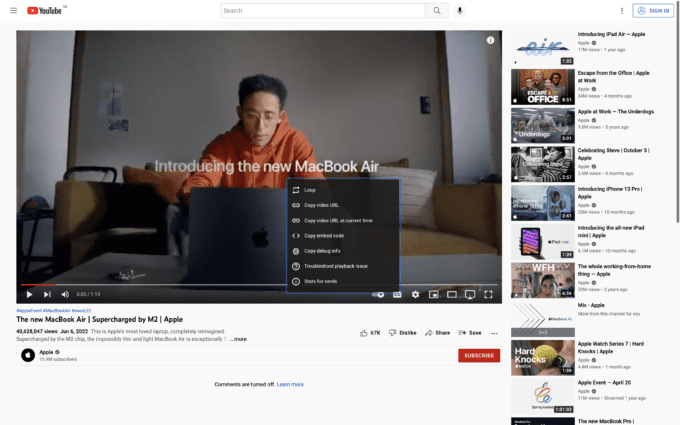Open more actions ellipsis below video
This screenshot has width=680, height=425.
click(x=494, y=333)
